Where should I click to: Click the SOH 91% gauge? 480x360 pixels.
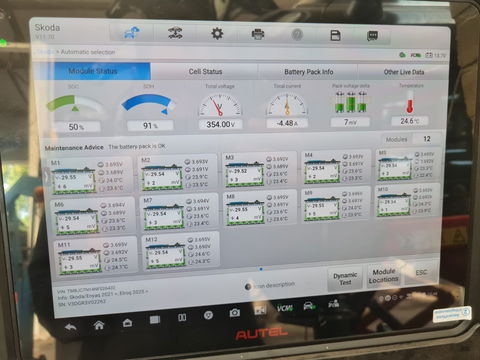(x=149, y=108)
